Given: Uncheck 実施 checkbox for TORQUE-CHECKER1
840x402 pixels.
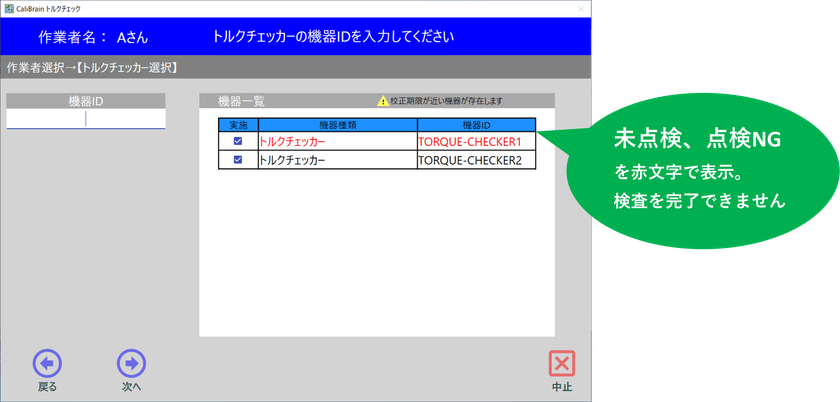Looking at the screenshot, I should 238,142.
